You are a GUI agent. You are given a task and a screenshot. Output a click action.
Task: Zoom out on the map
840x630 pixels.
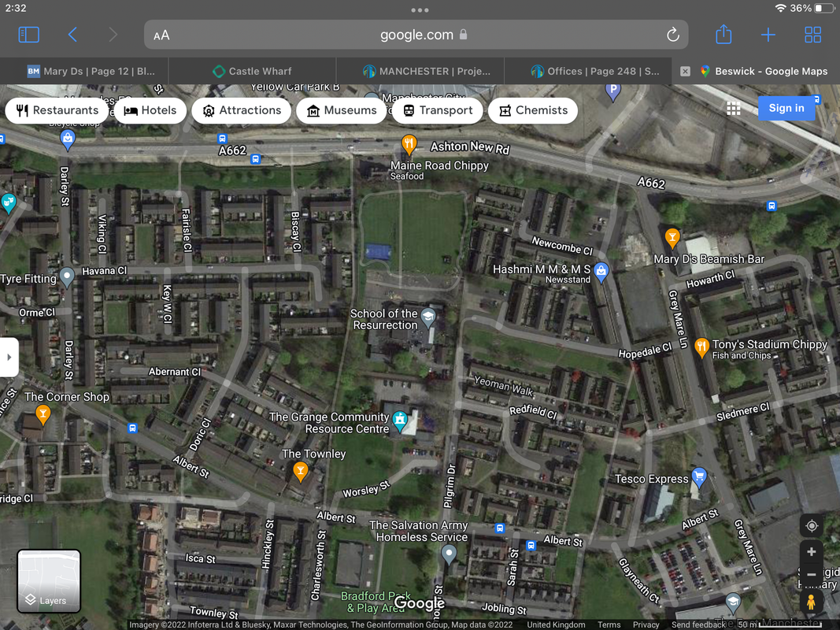coord(812,574)
